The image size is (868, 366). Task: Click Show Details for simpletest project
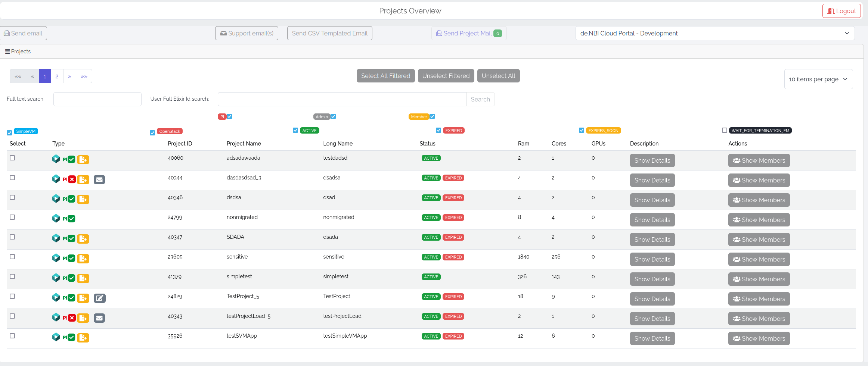pos(652,279)
